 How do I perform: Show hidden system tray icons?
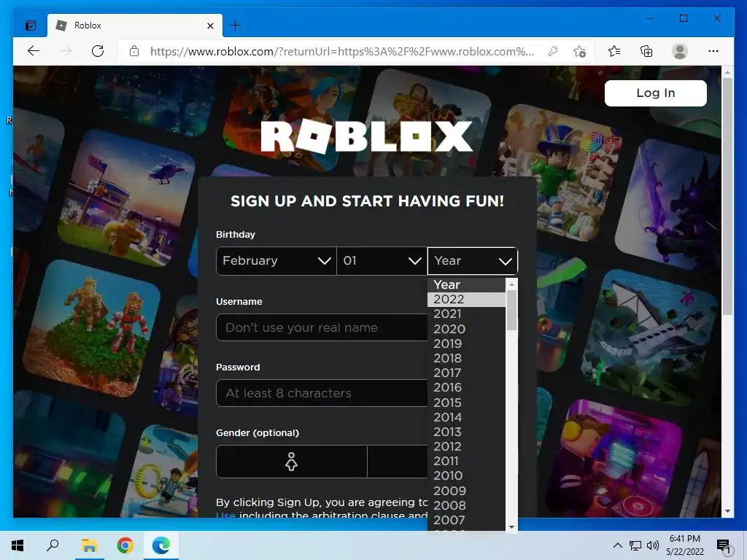point(617,545)
